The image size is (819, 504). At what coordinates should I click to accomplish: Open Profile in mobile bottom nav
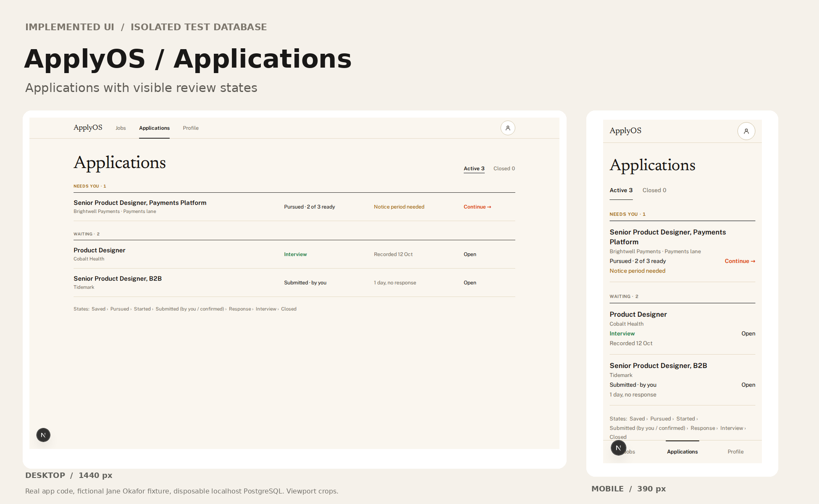pos(735,452)
